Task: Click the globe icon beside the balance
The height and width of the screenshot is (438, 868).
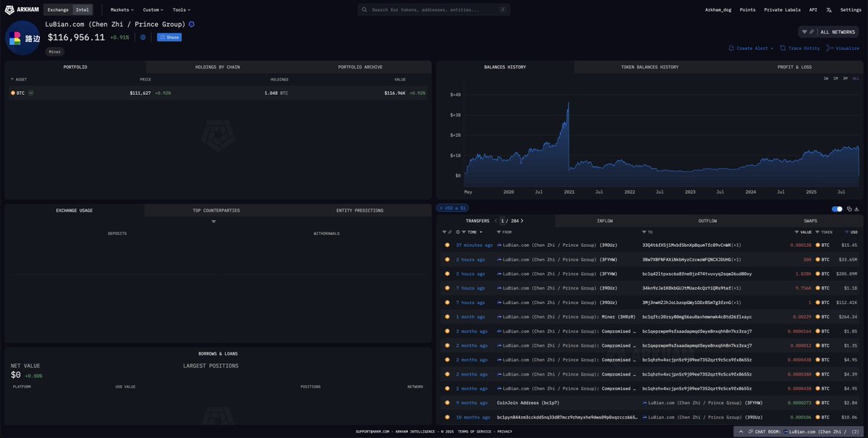Action: click(143, 37)
